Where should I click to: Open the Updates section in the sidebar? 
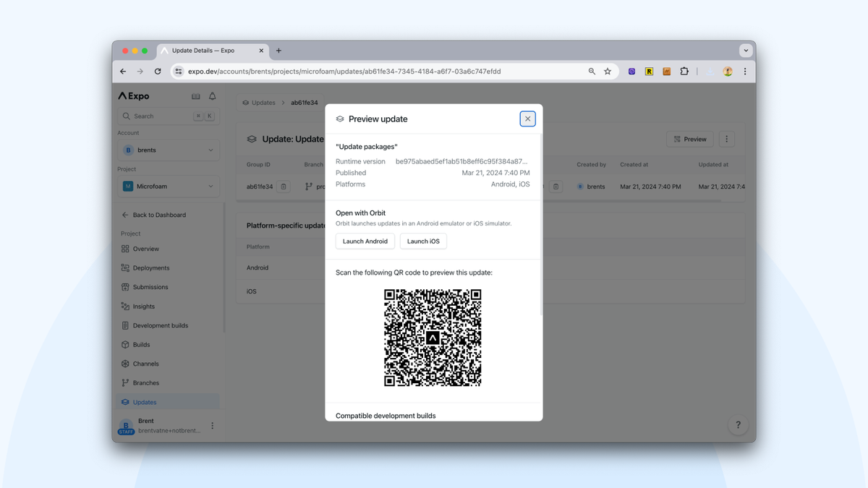(144, 401)
